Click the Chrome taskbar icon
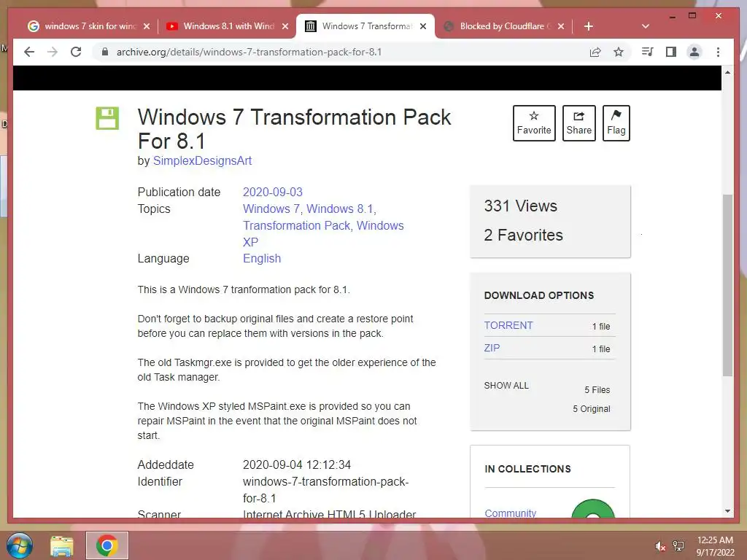This screenshot has height=560, width=747. (107, 545)
